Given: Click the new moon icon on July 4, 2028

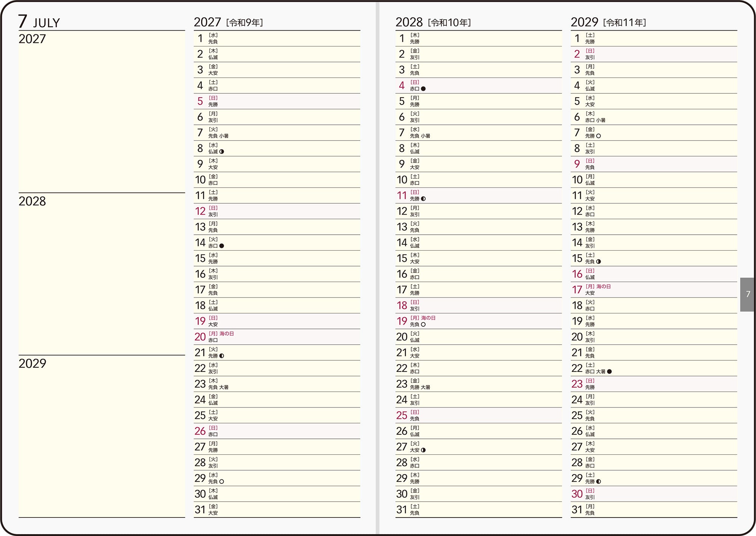Looking at the screenshot, I should pos(423,89).
